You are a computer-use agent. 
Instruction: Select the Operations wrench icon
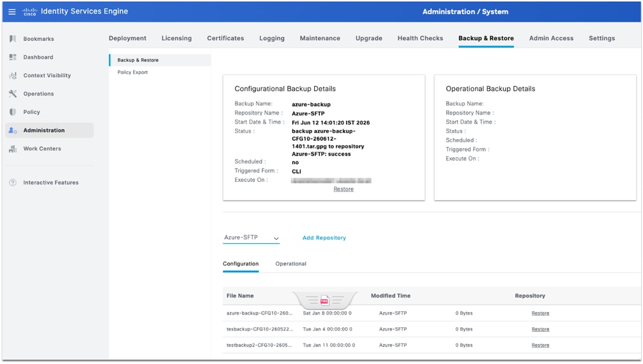[x=13, y=93]
